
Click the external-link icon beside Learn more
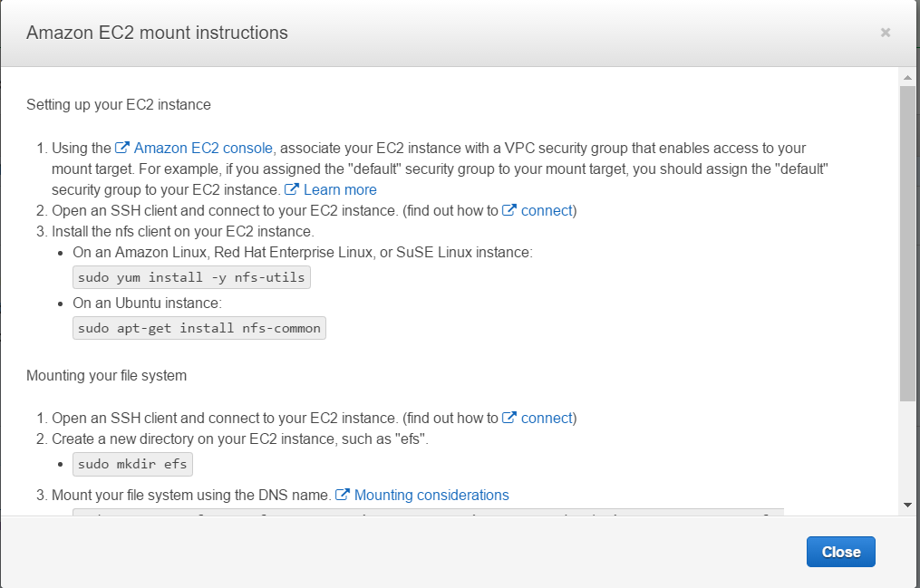[292, 189]
